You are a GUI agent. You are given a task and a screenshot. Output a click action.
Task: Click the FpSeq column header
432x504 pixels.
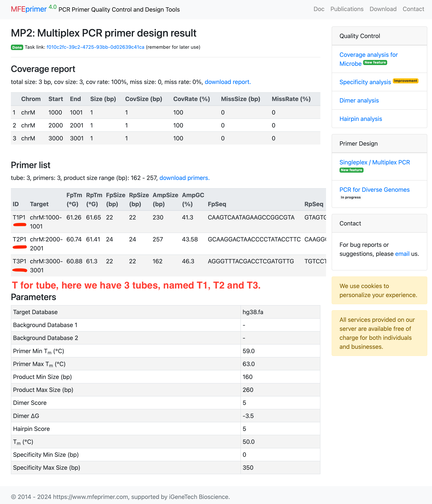point(217,204)
